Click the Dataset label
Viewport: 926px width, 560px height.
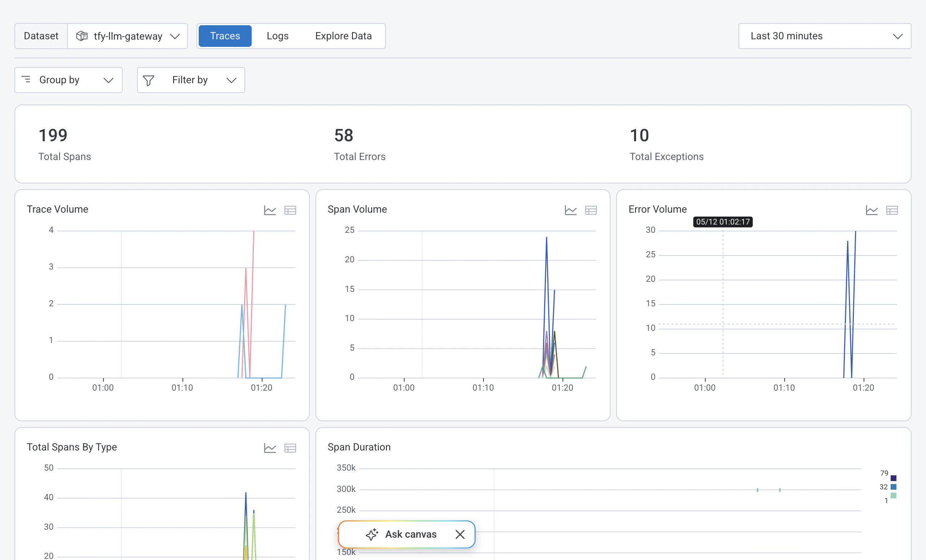41,36
